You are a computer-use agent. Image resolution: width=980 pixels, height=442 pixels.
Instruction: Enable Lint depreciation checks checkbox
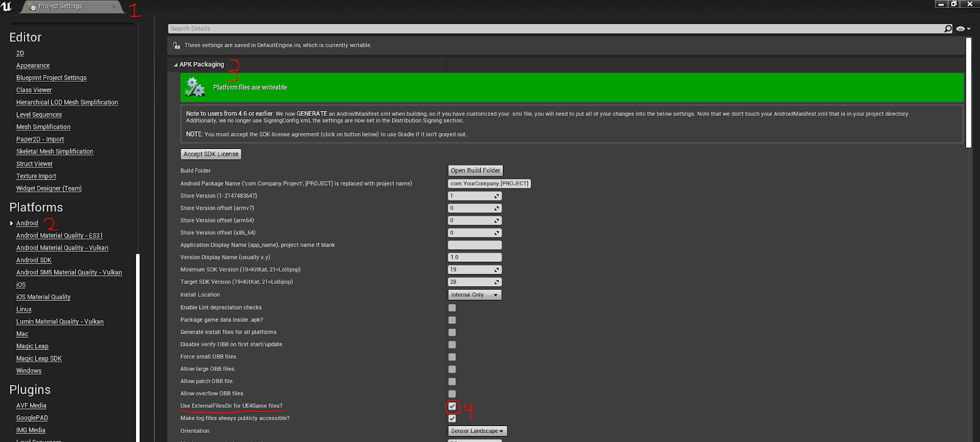tap(452, 308)
